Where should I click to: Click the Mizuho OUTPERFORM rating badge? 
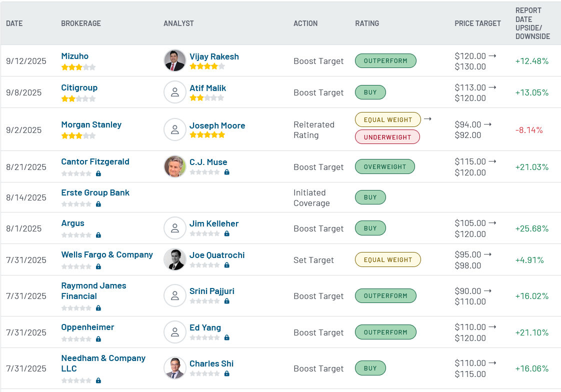click(x=385, y=61)
